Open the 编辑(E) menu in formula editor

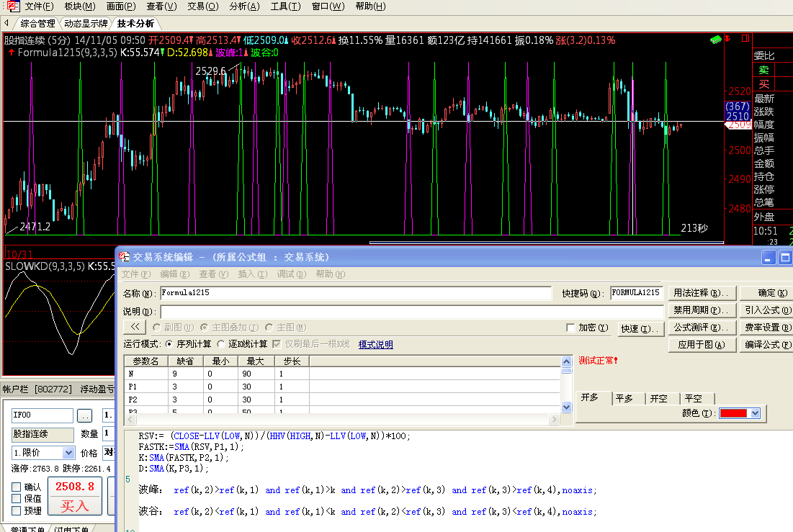(175, 274)
